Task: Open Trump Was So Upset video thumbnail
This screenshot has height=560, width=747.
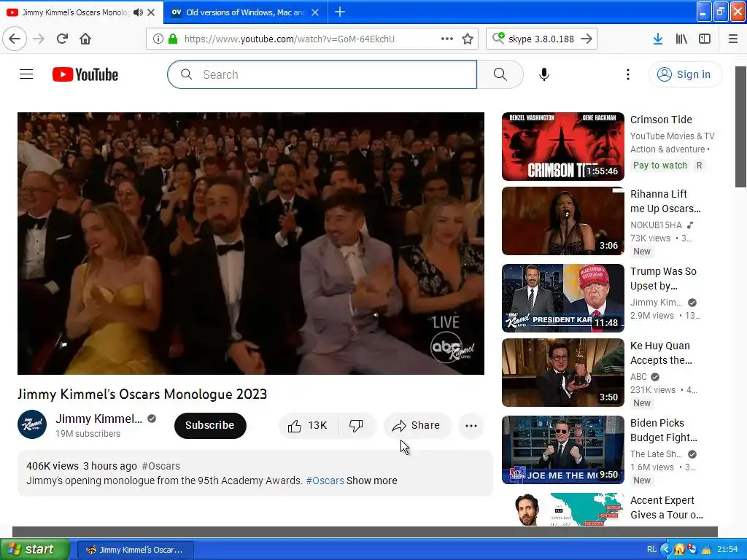Action: pyautogui.click(x=562, y=298)
